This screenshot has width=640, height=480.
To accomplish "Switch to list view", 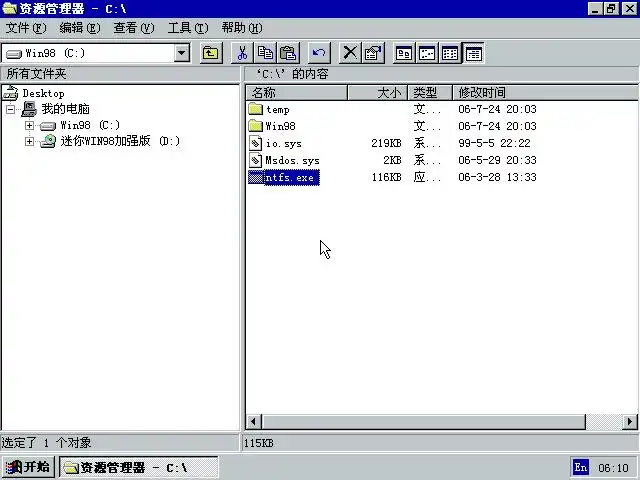I will pos(450,53).
